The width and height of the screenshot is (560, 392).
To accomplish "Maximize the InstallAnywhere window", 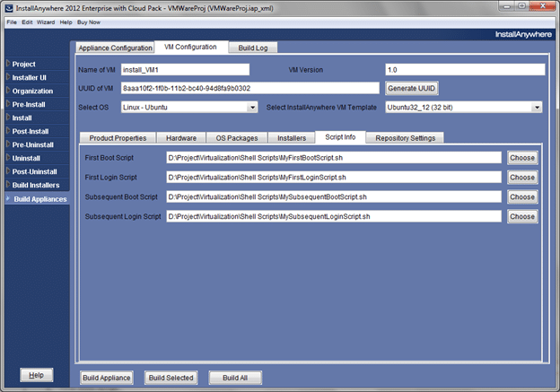I will click(521, 6).
